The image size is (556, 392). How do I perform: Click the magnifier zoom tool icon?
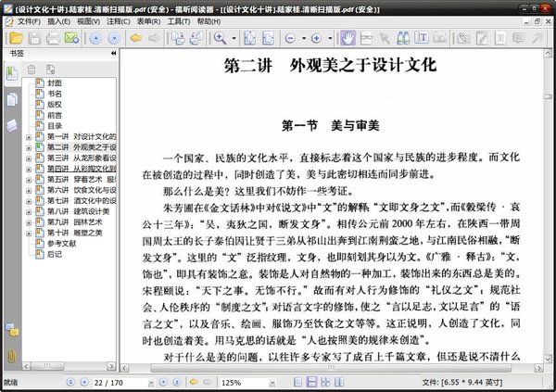[221, 38]
